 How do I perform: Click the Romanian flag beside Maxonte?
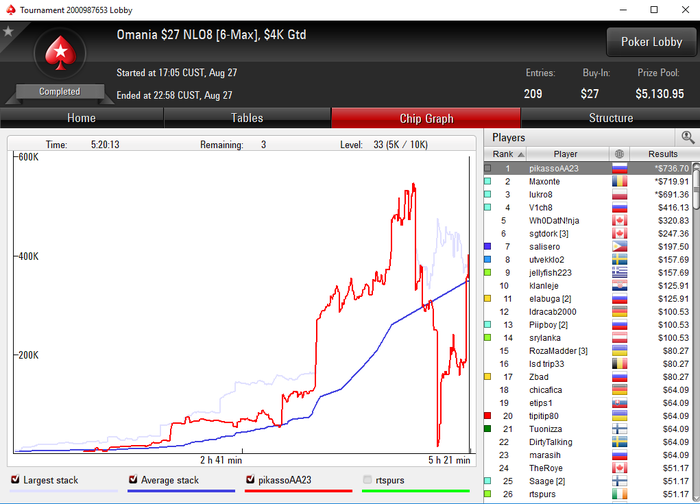(620, 181)
